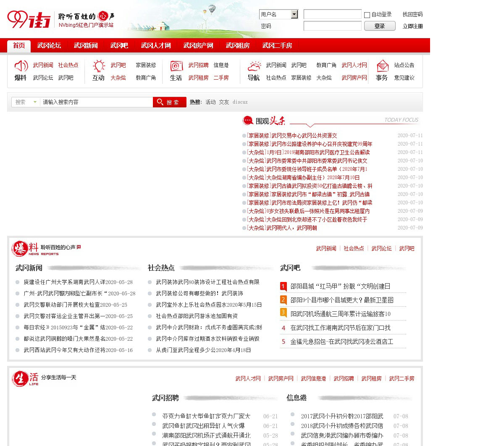The width and height of the screenshot is (504, 446).
Task: Switch to the 武冈论坛 nav tab
Action: [49, 46]
